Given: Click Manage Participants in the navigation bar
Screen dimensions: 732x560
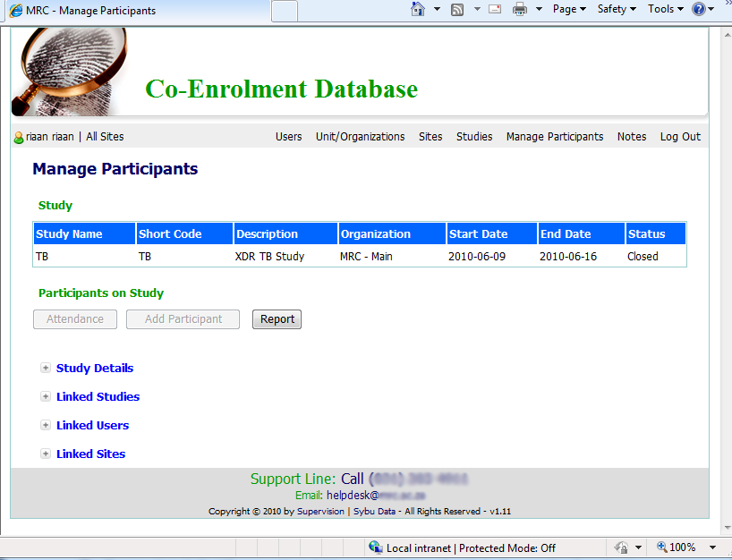Looking at the screenshot, I should pyautogui.click(x=555, y=137).
